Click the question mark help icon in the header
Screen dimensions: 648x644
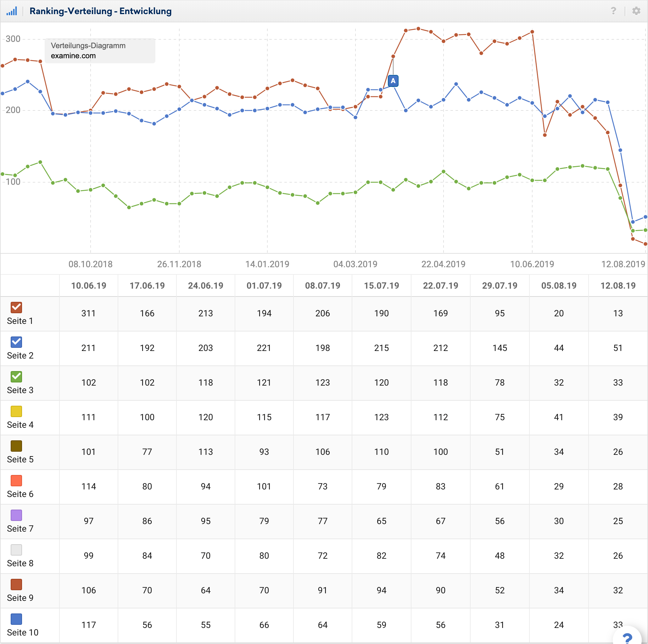tap(613, 11)
